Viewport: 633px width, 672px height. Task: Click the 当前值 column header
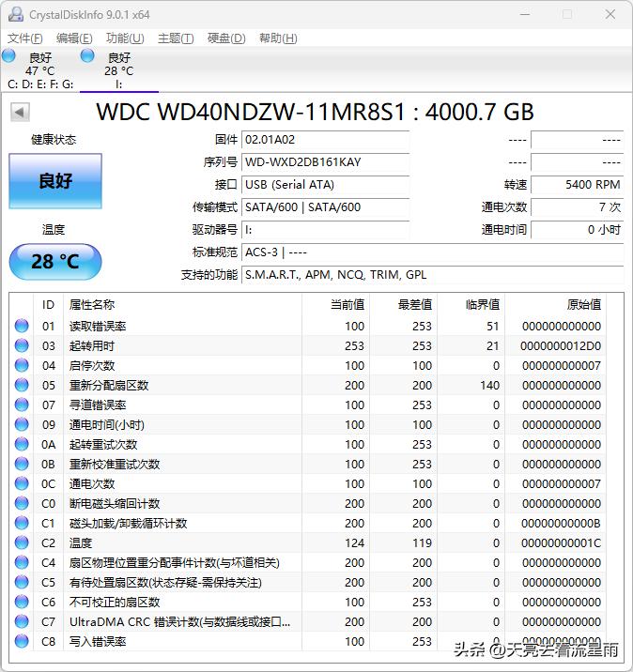(336, 305)
